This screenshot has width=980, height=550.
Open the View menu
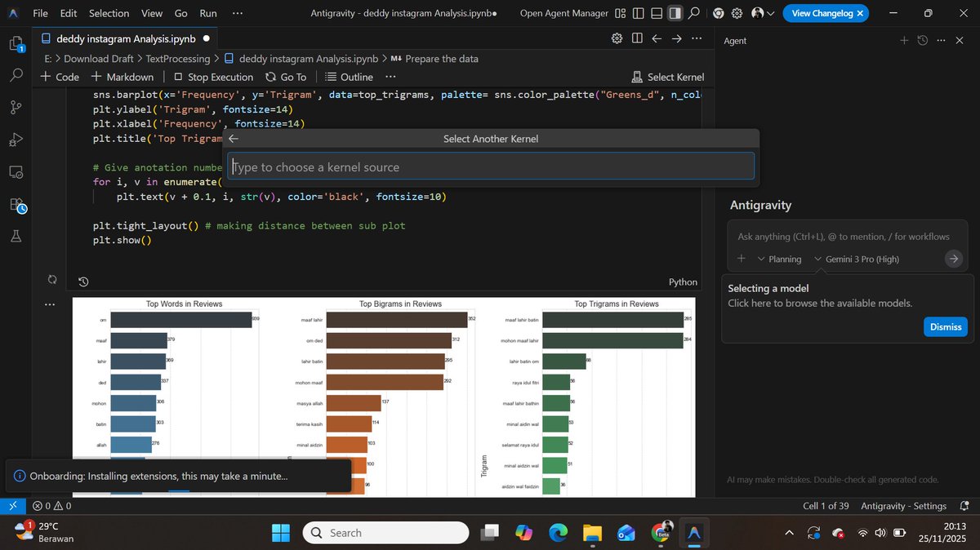point(152,13)
